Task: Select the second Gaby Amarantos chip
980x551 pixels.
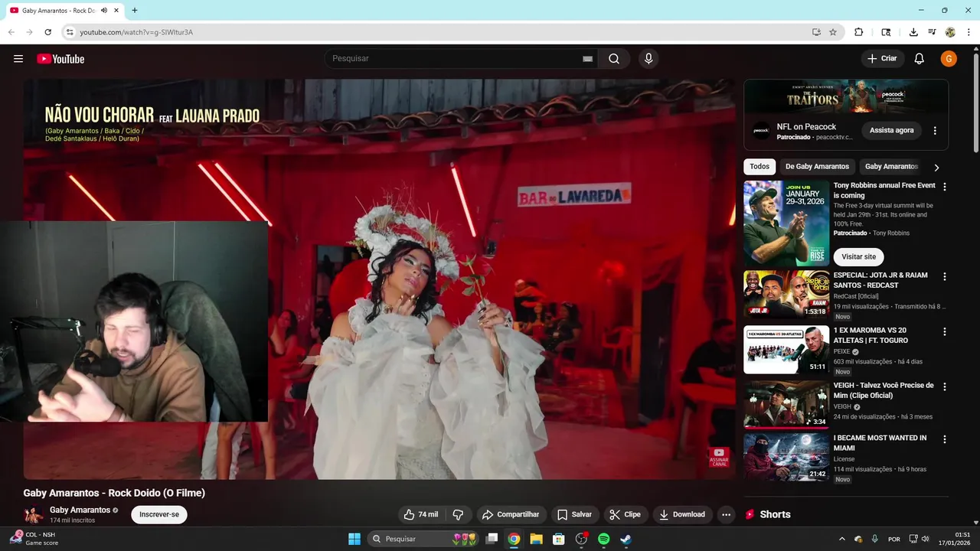Action: (x=891, y=167)
